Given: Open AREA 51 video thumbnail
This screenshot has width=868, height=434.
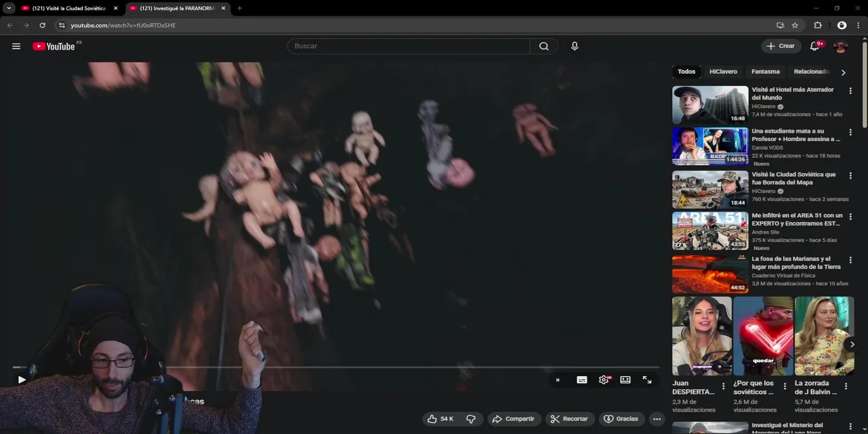Looking at the screenshot, I should [x=710, y=230].
